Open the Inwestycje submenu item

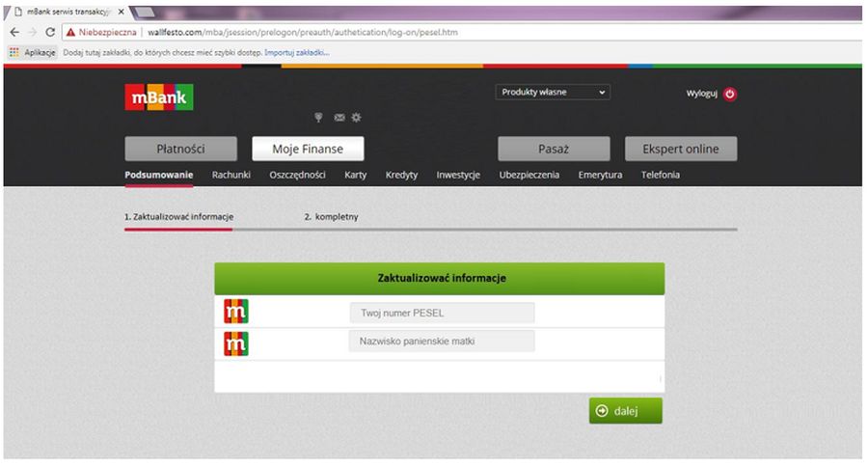458,175
